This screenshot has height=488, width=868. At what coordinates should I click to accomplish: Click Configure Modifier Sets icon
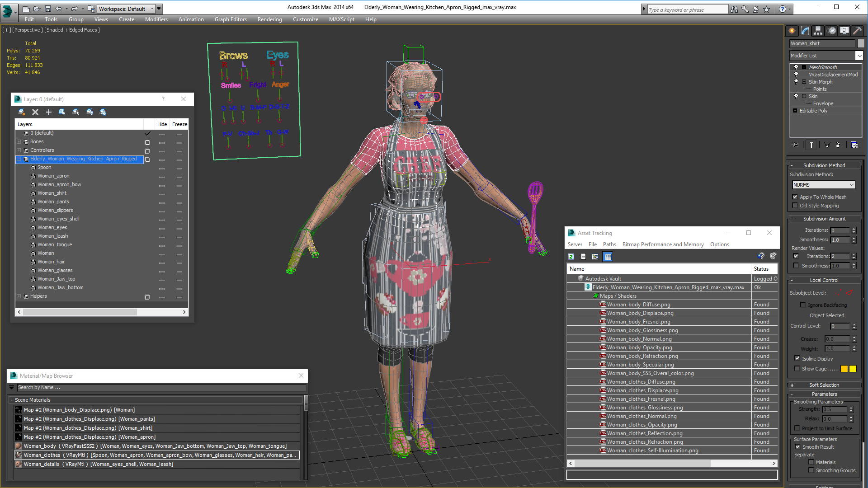point(854,145)
